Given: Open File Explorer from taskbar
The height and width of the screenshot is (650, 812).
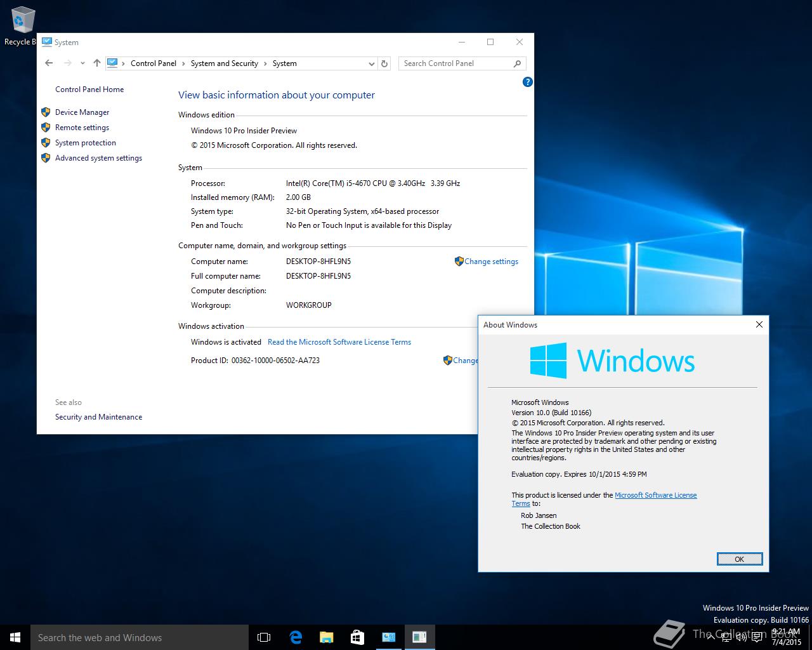Looking at the screenshot, I should [x=326, y=637].
